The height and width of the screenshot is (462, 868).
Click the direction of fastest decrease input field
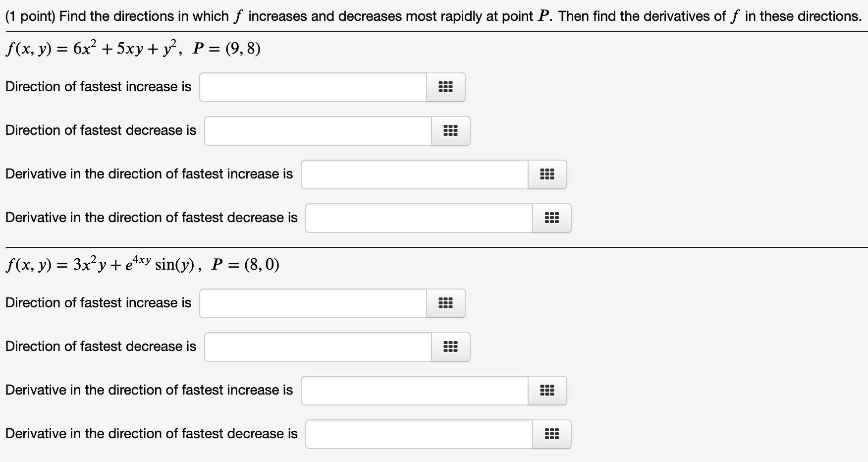(x=317, y=130)
